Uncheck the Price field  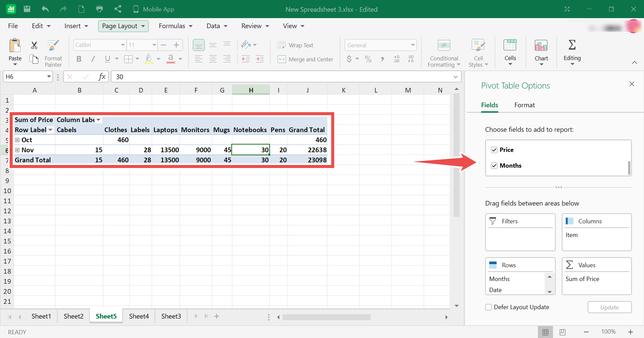tap(494, 150)
